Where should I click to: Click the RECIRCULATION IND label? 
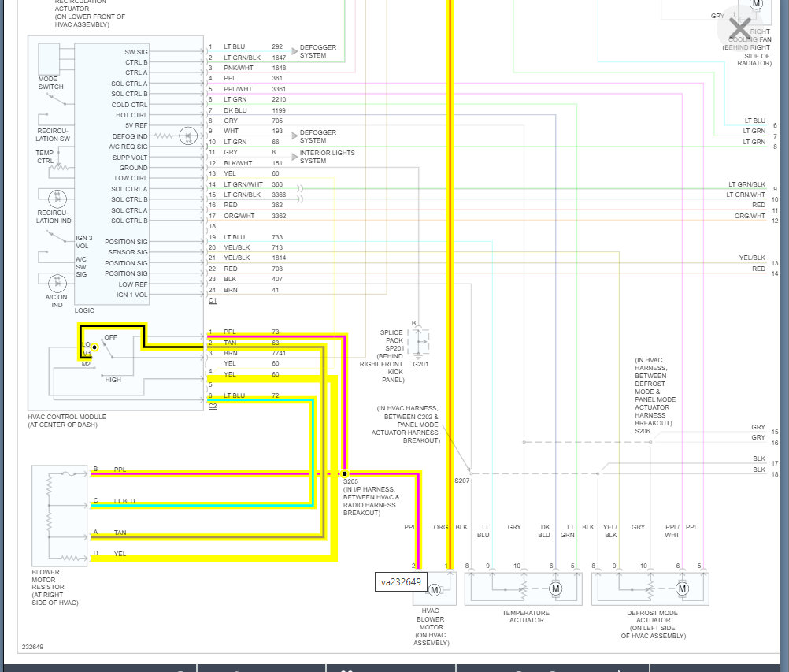[54, 217]
